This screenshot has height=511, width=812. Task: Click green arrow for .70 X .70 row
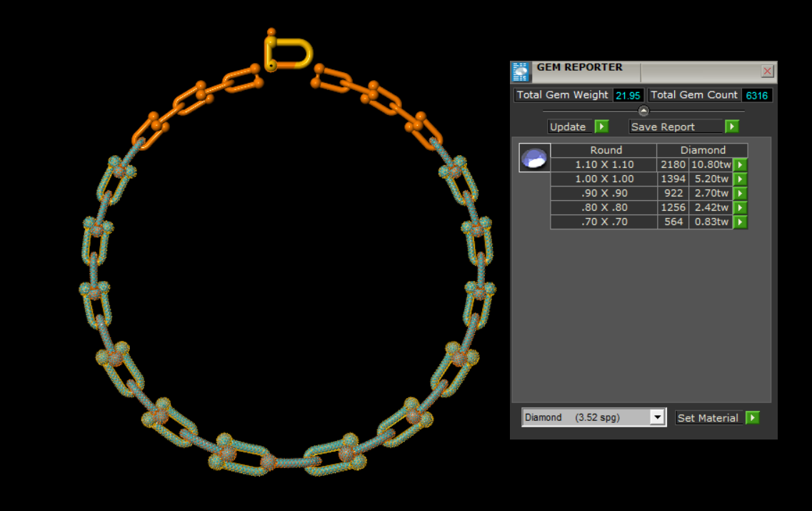(741, 222)
